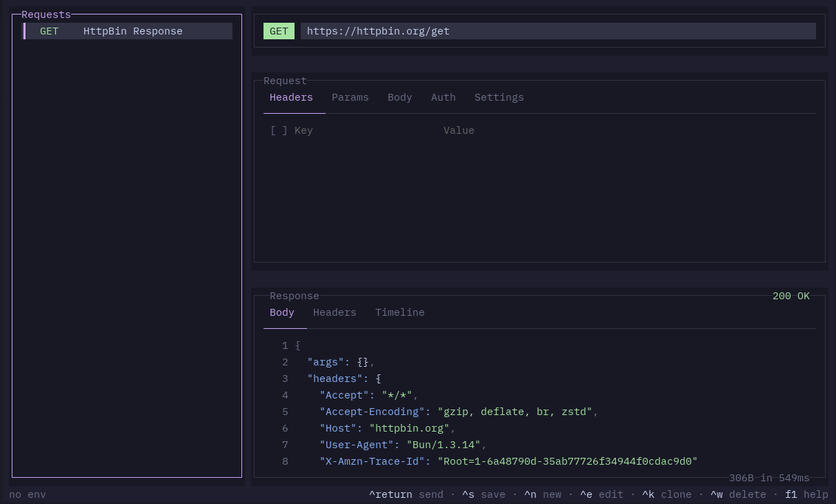Click the delete footer shortcut
This screenshot has height=504, width=836.
point(738,494)
